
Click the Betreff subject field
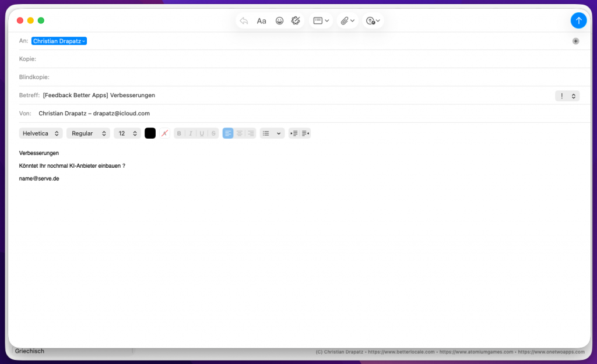tap(292, 96)
